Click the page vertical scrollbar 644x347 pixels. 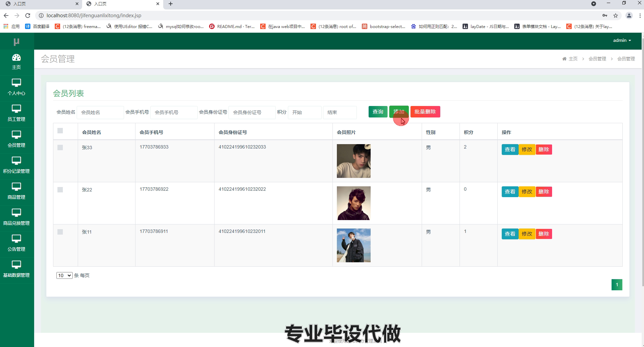(643, 162)
